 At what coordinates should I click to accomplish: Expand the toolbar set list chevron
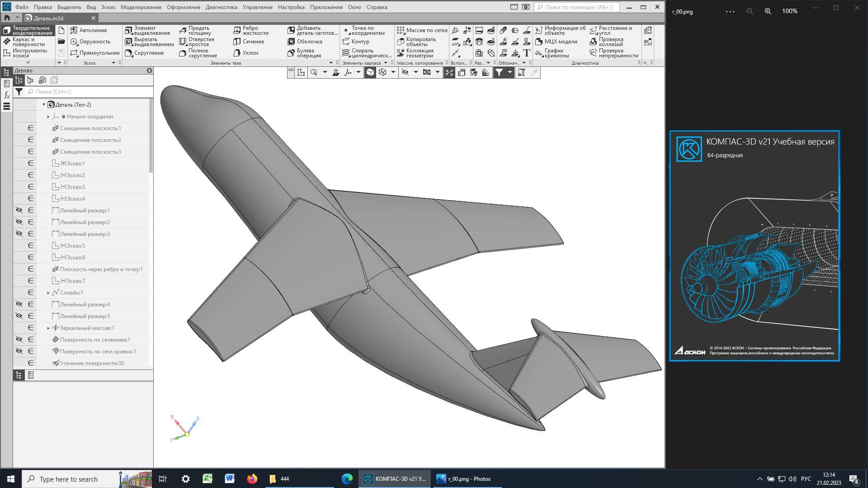(28, 62)
